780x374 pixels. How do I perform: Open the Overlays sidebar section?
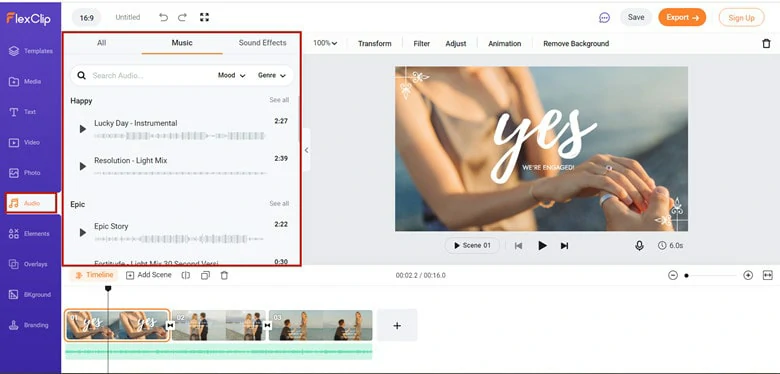[31, 264]
